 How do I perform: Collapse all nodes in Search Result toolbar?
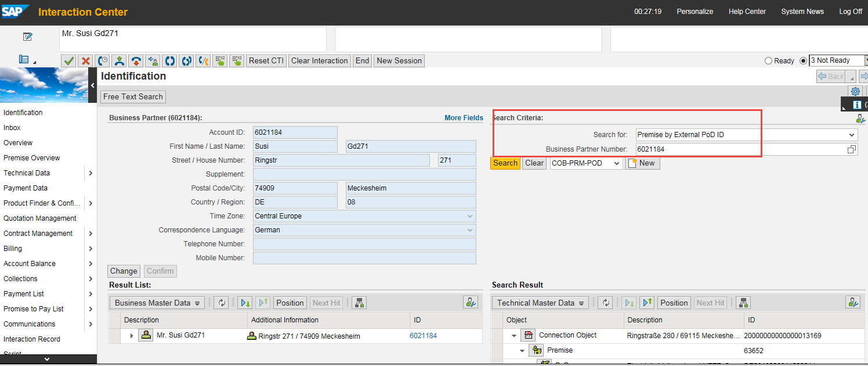click(647, 303)
